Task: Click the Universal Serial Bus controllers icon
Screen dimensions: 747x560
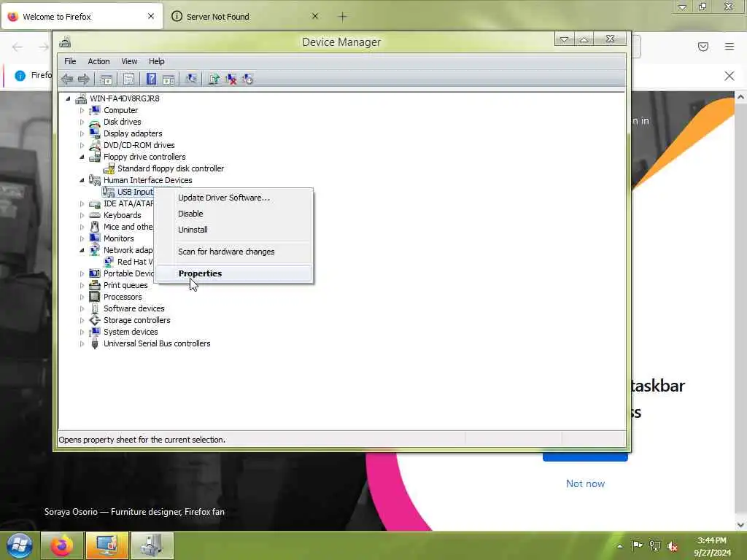Action: (95, 343)
